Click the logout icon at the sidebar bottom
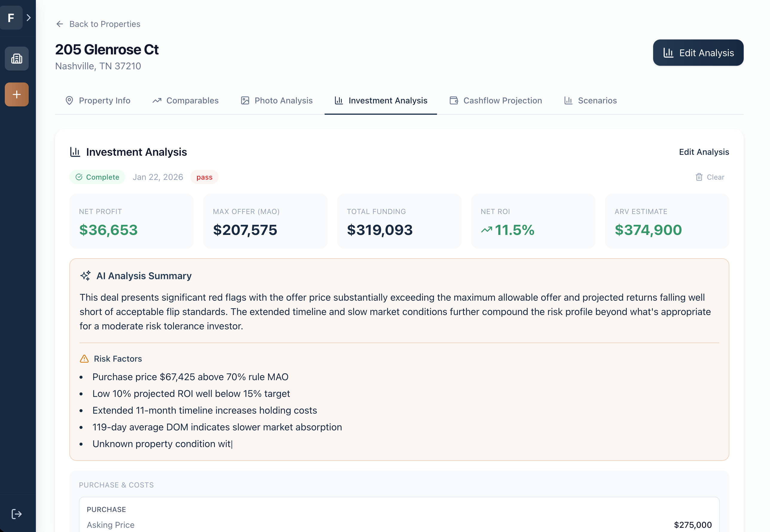The width and height of the screenshot is (770, 532). tap(16, 514)
